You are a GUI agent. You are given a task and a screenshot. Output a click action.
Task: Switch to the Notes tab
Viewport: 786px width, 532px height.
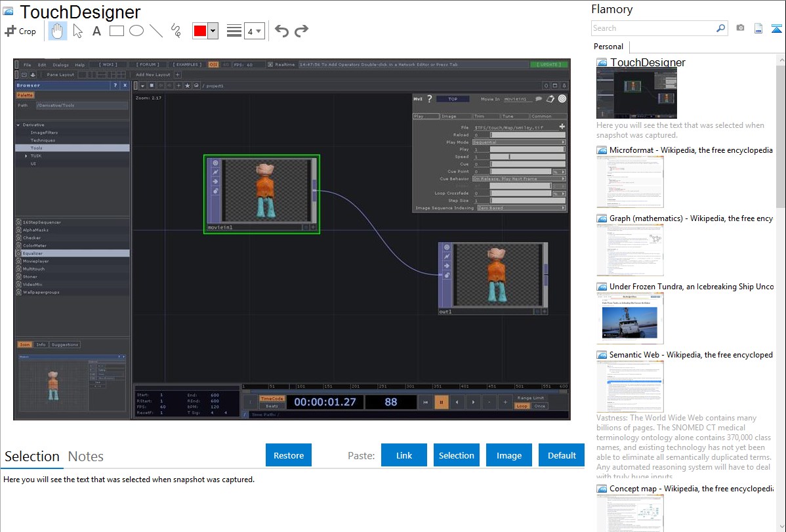tap(86, 457)
